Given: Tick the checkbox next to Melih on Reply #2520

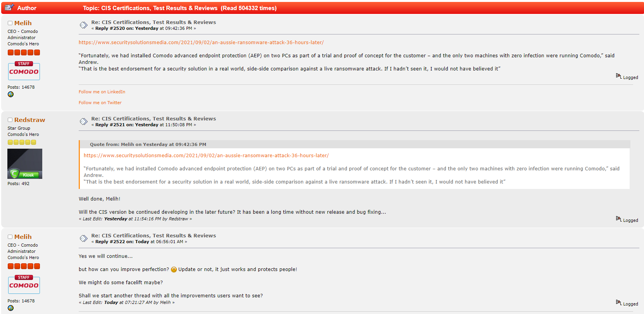Looking at the screenshot, I should [10, 23].
